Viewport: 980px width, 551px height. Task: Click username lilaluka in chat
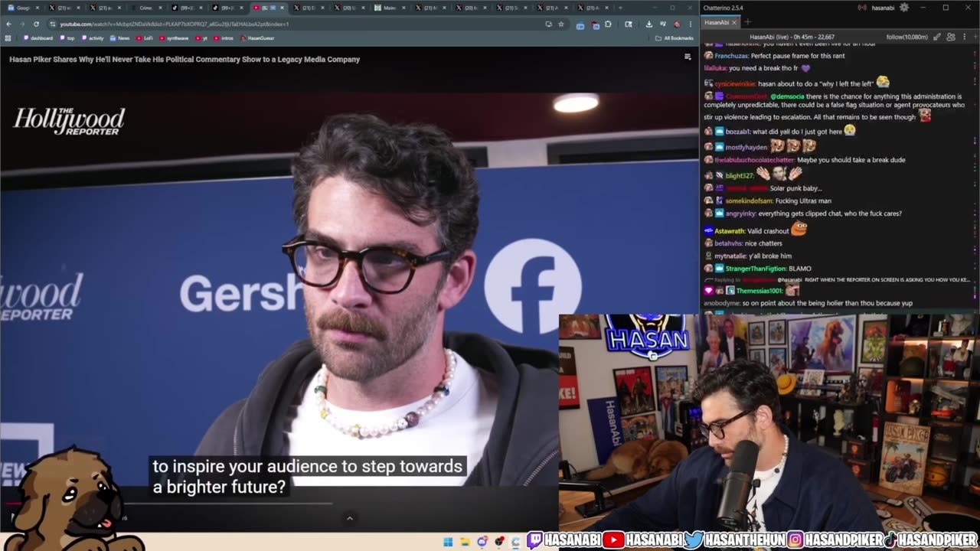pyautogui.click(x=715, y=68)
